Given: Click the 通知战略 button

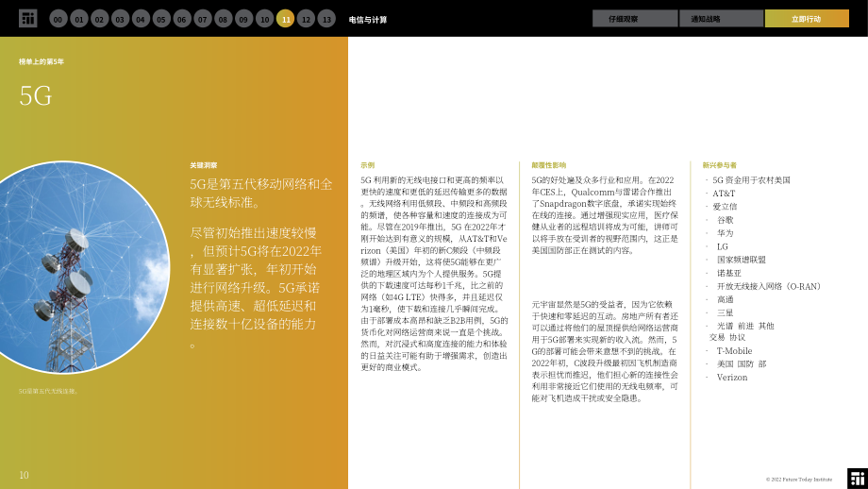Looking at the screenshot, I should click(x=722, y=18).
